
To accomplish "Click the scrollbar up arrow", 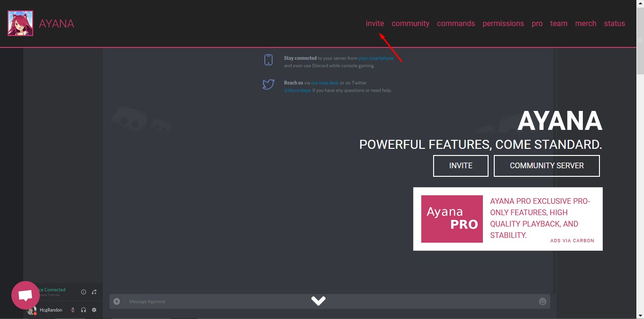I will click(640, 4).
